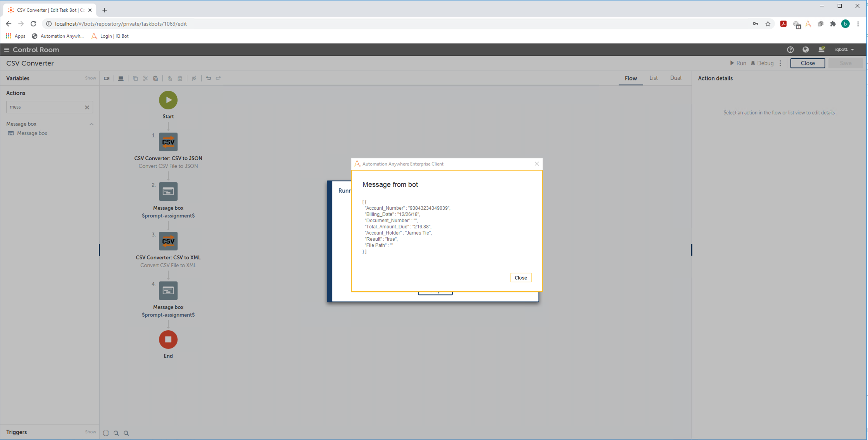This screenshot has width=868, height=440.
Task: Open the help question mark icon
Action: [790, 50]
